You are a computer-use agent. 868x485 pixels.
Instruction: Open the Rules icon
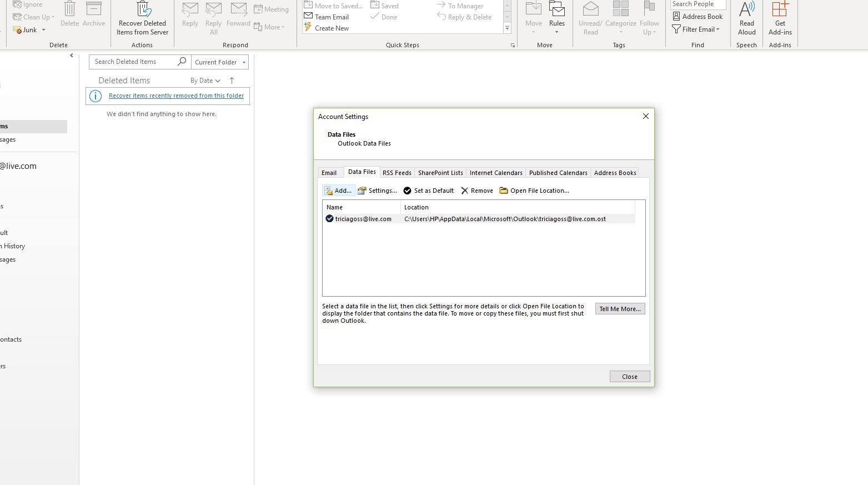557,9
